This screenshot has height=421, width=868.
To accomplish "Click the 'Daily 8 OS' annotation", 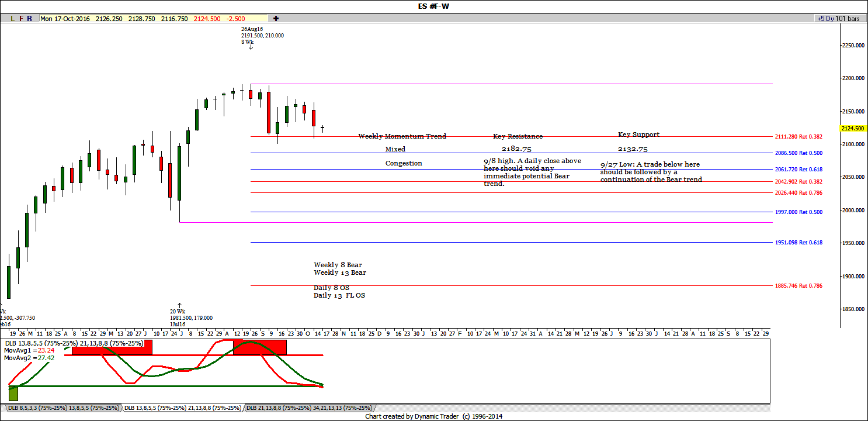I will pos(331,288).
